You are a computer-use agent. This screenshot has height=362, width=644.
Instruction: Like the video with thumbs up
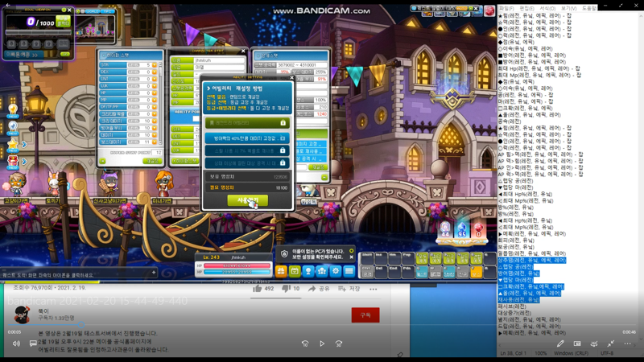click(258, 289)
